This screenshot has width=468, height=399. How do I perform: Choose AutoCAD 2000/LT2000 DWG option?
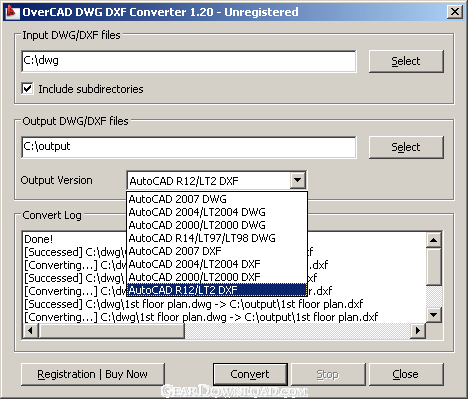point(217,225)
